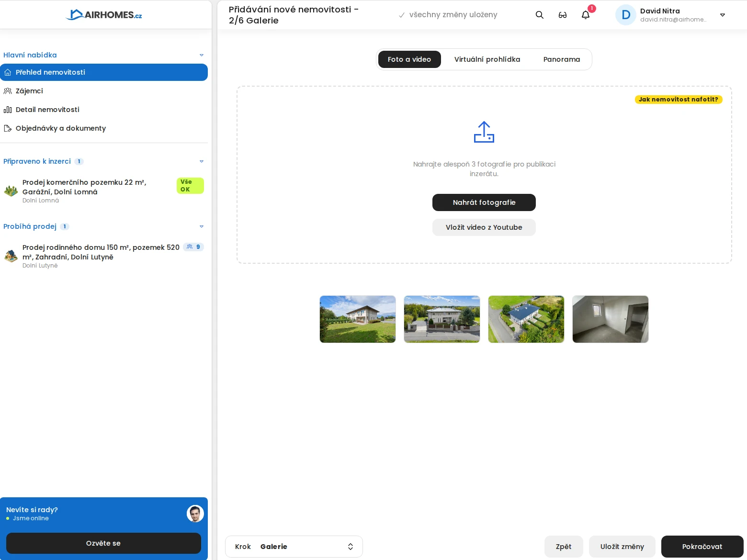Switch to Virtuální prohlídka tab

coord(487,59)
